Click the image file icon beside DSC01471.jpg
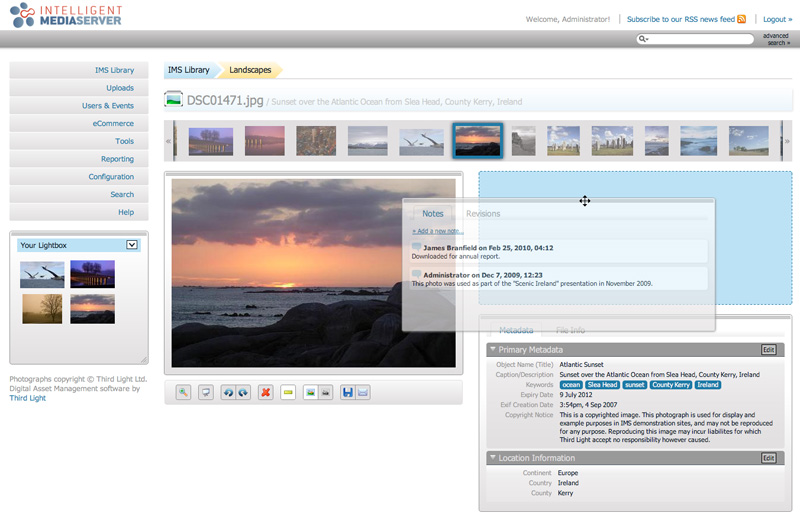 click(x=173, y=99)
